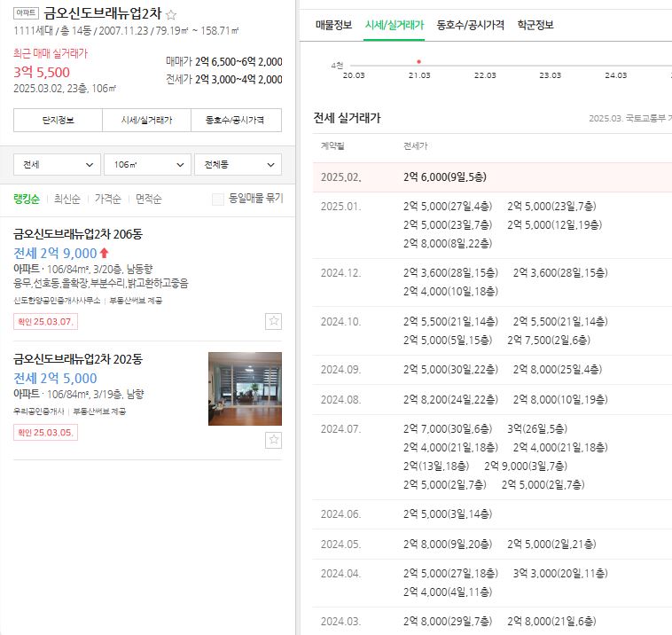Click the red data point on the price chart
The height and width of the screenshot is (635, 672).
coord(418,62)
